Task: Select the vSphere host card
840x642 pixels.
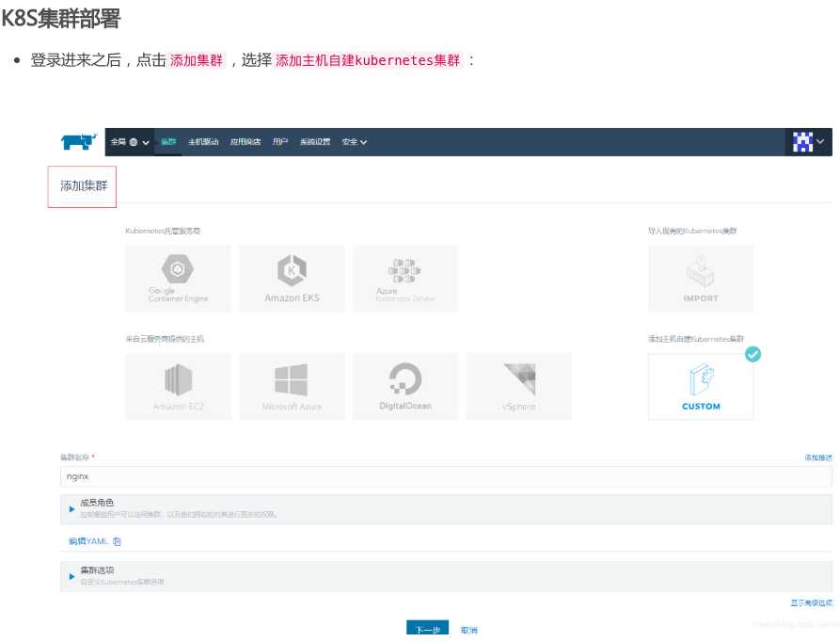Action: click(519, 386)
